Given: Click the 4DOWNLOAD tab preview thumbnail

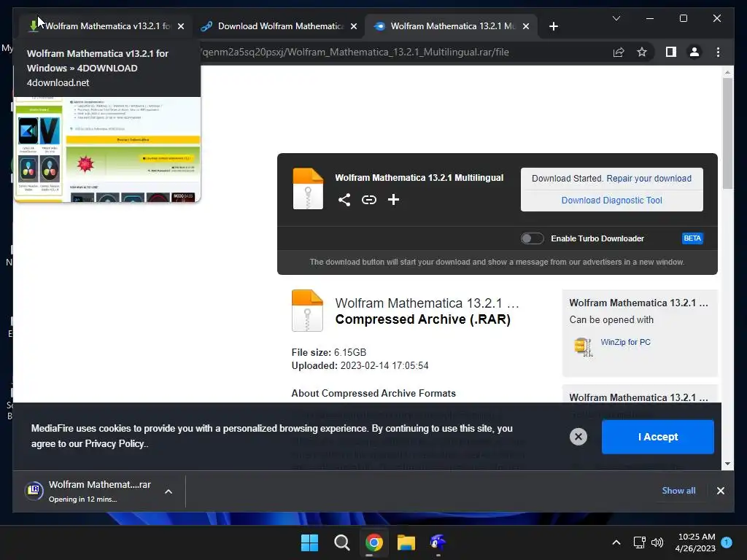Looking at the screenshot, I should pos(107,149).
